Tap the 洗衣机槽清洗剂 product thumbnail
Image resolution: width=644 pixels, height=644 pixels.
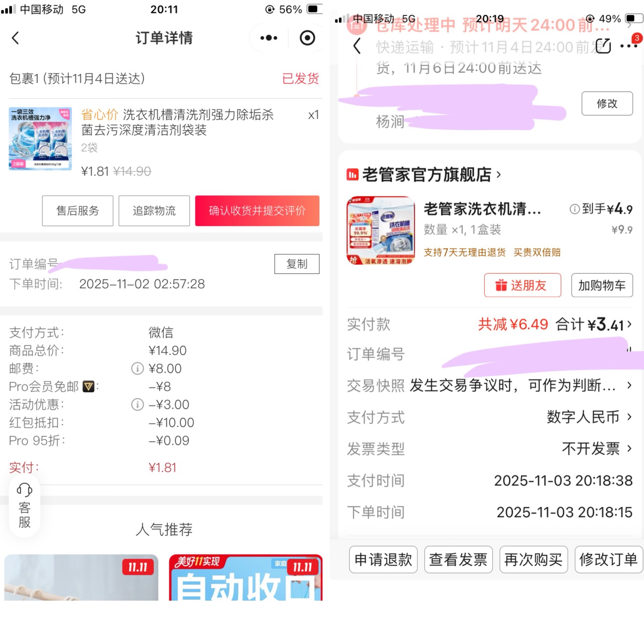click(x=39, y=139)
